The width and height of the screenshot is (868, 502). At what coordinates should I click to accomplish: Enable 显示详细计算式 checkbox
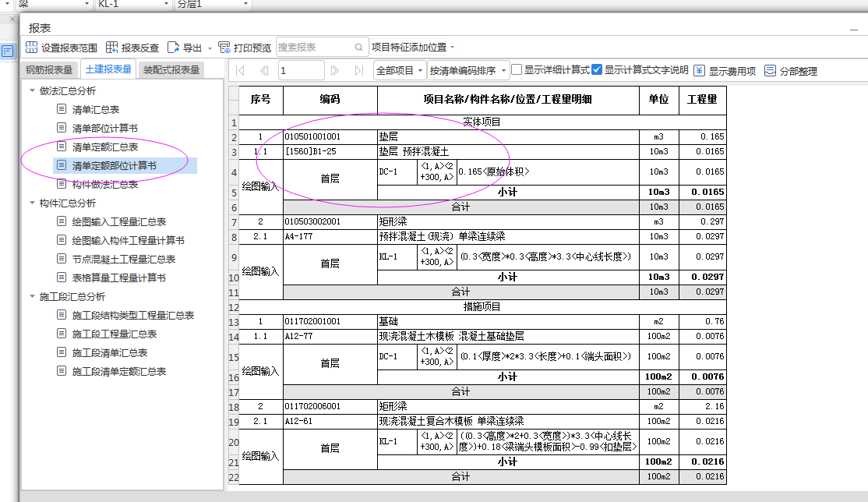point(517,69)
